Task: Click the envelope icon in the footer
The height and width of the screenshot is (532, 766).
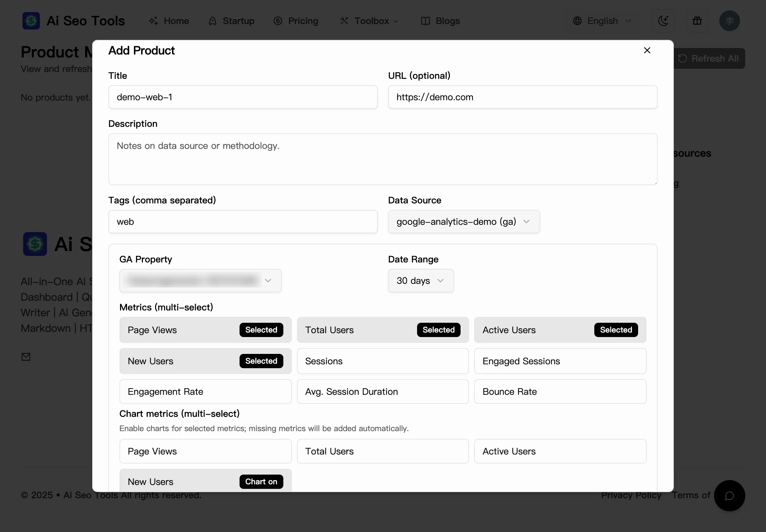Action: click(x=26, y=357)
